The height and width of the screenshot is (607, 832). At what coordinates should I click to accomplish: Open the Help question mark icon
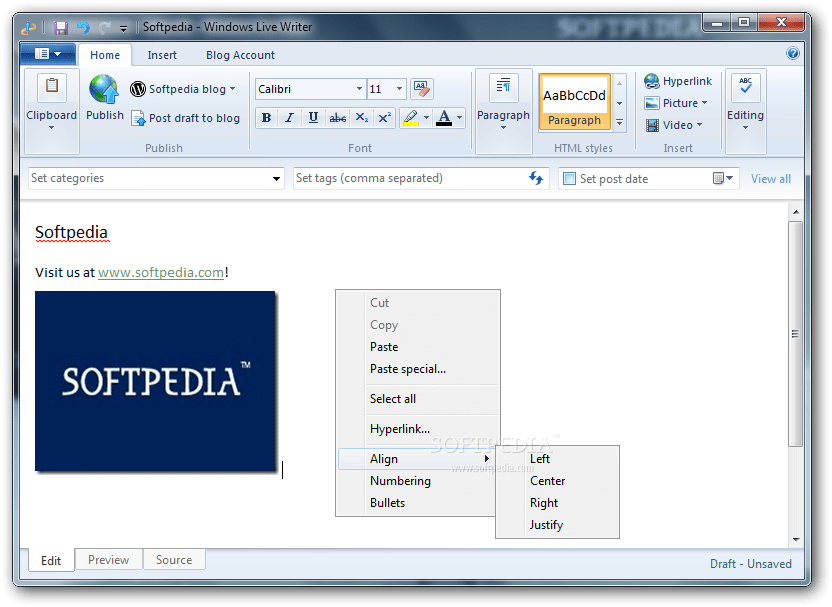(x=793, y=54)
